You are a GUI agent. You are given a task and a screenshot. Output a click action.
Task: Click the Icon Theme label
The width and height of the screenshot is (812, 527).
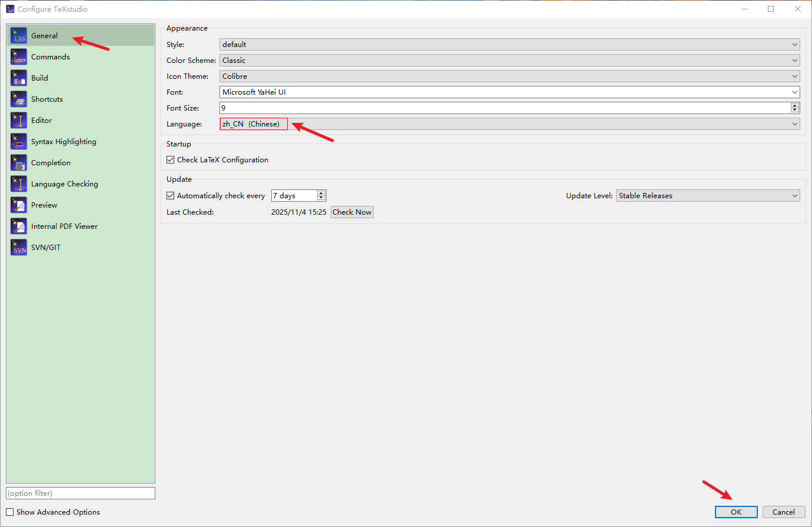pos(188,76)
